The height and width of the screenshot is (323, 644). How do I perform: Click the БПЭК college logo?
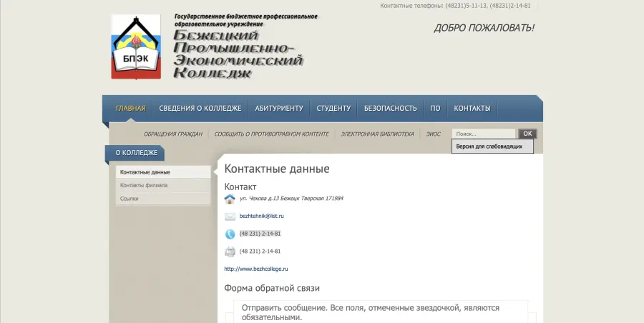pyautogui.click(x=136, y=47)
